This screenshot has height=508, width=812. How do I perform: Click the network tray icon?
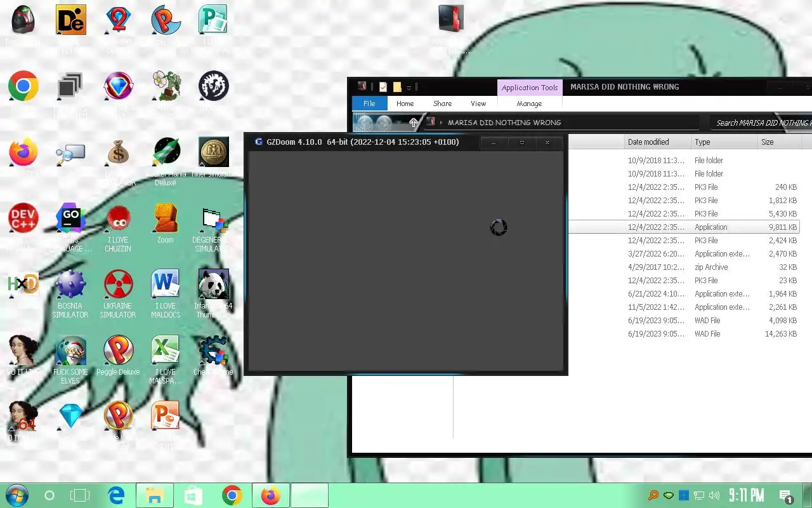(x=699, y=495)
